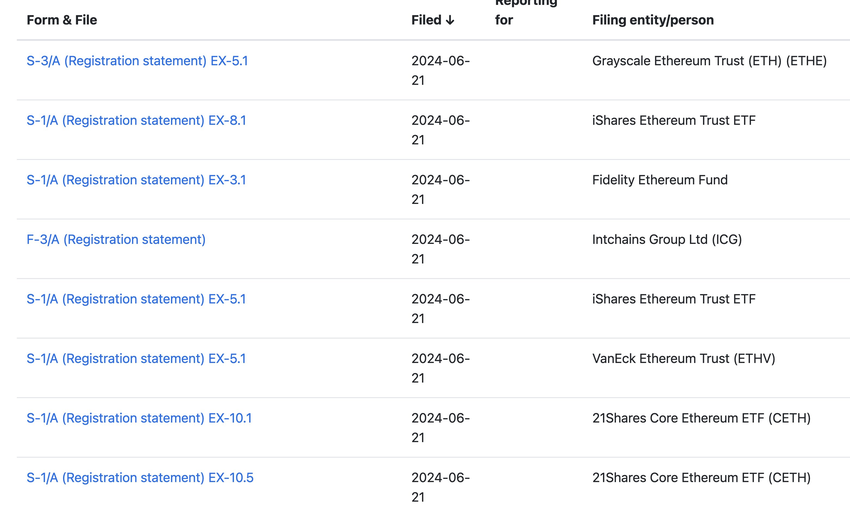
Task: Open VanEck S-1/A EX-5.1 filing link
Action: click(x=136, y=359)
